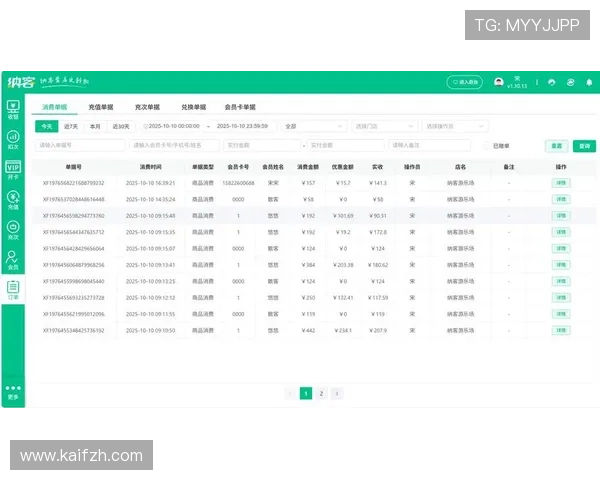Viewport: 600px width, 480px height.
Task: Go to pagination page 2
Action: (321, 393)
